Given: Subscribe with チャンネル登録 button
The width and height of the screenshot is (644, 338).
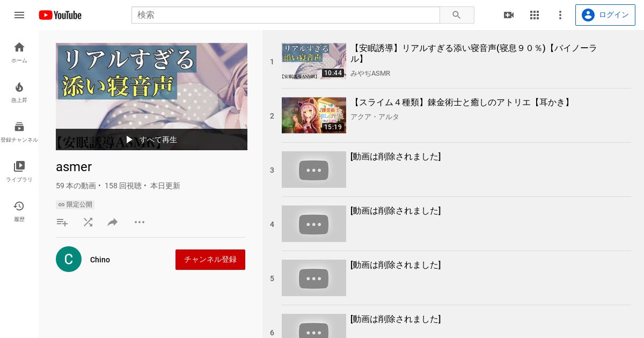Looking at the screenshot, I should [x=210, y=260].
